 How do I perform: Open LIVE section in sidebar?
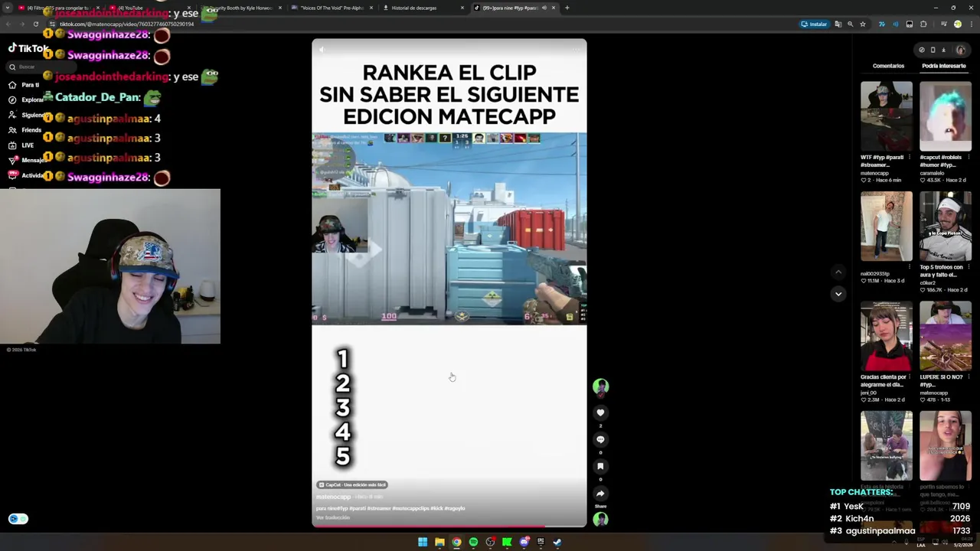pyautogui.click(x=21, y=145)
